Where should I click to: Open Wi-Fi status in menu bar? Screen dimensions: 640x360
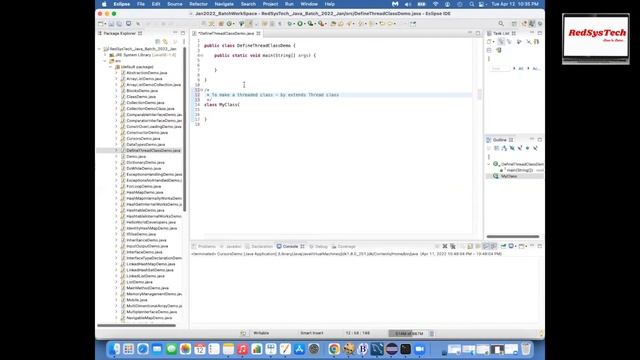click(x=436, y=4)
